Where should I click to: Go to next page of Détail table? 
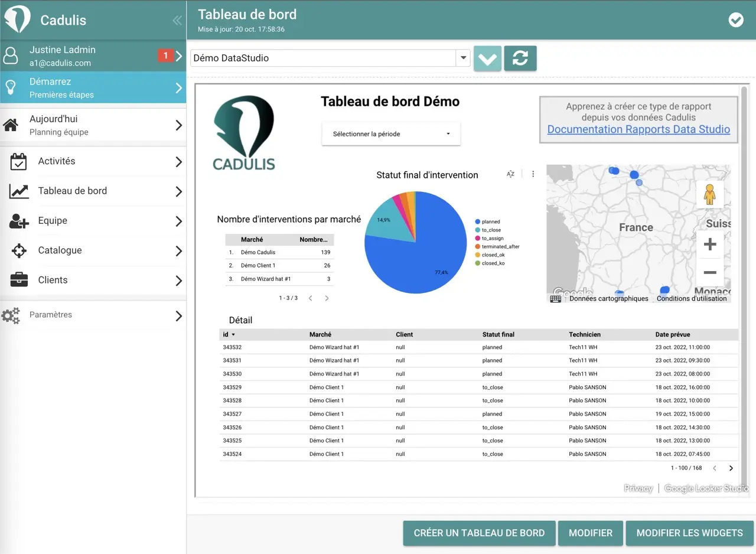[x=731, y=468]
